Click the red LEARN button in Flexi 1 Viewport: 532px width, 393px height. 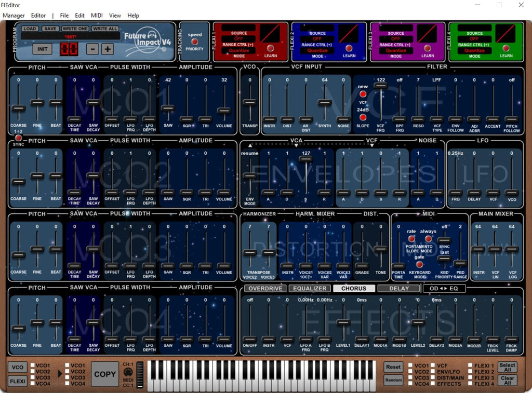pos(270,48)
